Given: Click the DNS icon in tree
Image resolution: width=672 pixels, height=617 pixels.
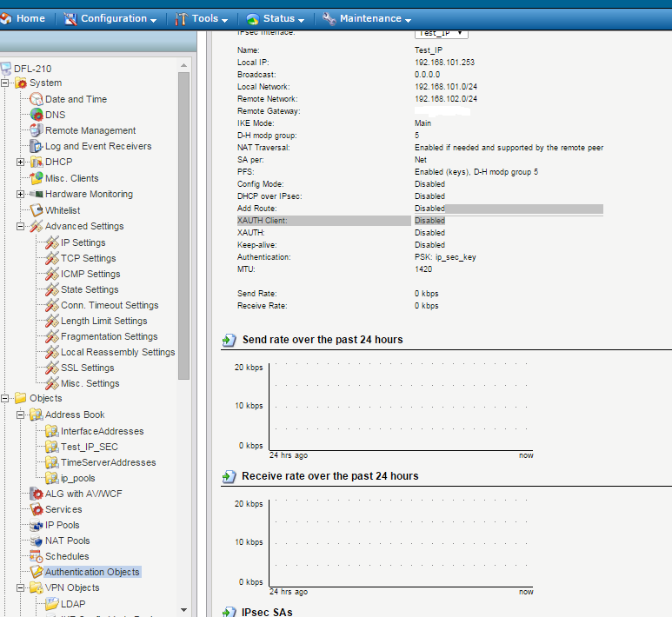Looking at the screenshot, I should (37, 115).
